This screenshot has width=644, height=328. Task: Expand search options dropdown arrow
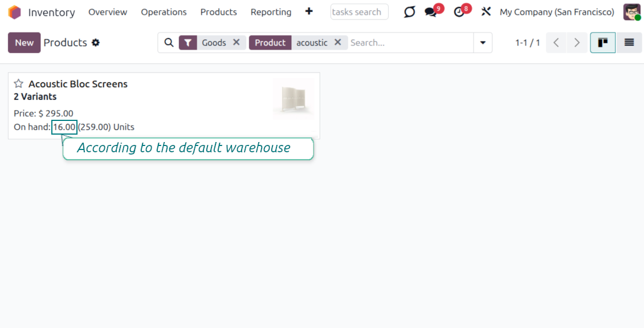483,43
